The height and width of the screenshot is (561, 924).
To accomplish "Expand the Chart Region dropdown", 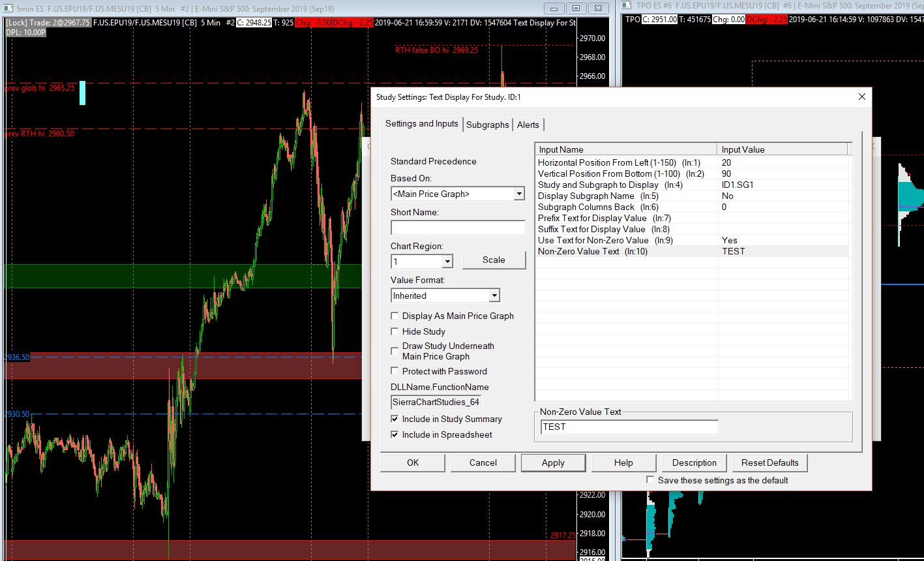I will (x=447, y=262).
